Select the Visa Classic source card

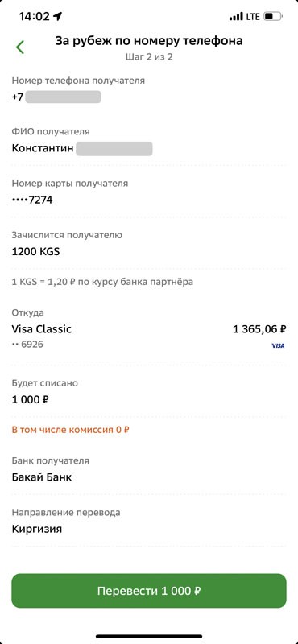(x=149, y=336)
